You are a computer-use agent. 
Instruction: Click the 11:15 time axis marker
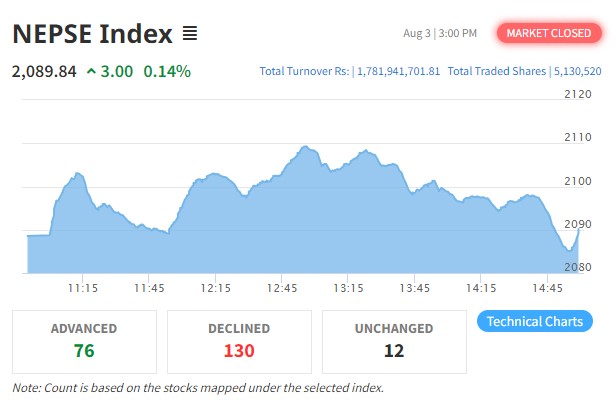82,288
